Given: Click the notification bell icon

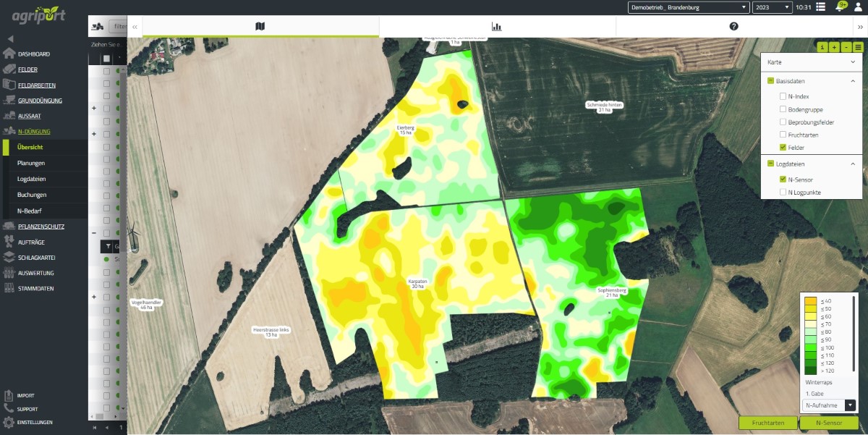Looking at the screenshot, I should tap(840, 7).
